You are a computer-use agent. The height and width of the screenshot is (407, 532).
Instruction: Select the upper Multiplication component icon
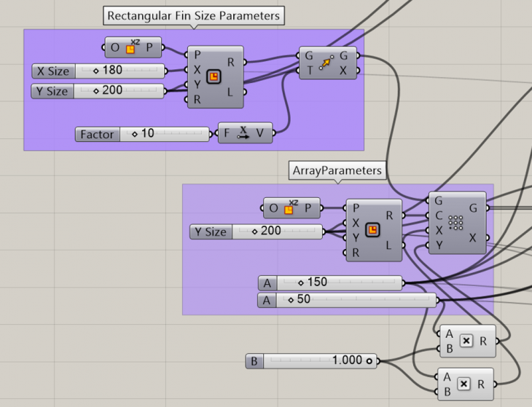pyautogui.click(x=467, y=341)
